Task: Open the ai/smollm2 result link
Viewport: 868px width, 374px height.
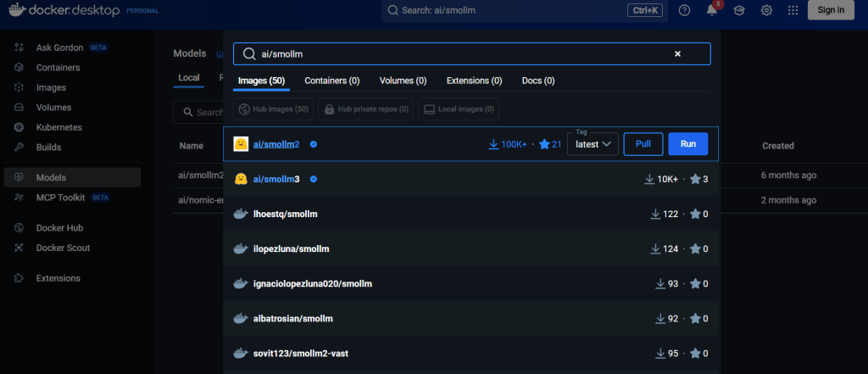Action: coord(276,144)
